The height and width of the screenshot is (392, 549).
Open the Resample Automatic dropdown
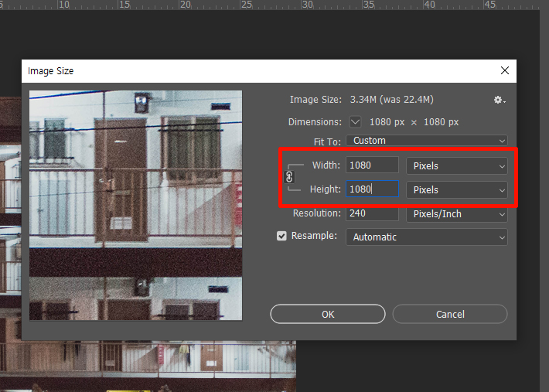pyautogui.click(x=427, y=237)
